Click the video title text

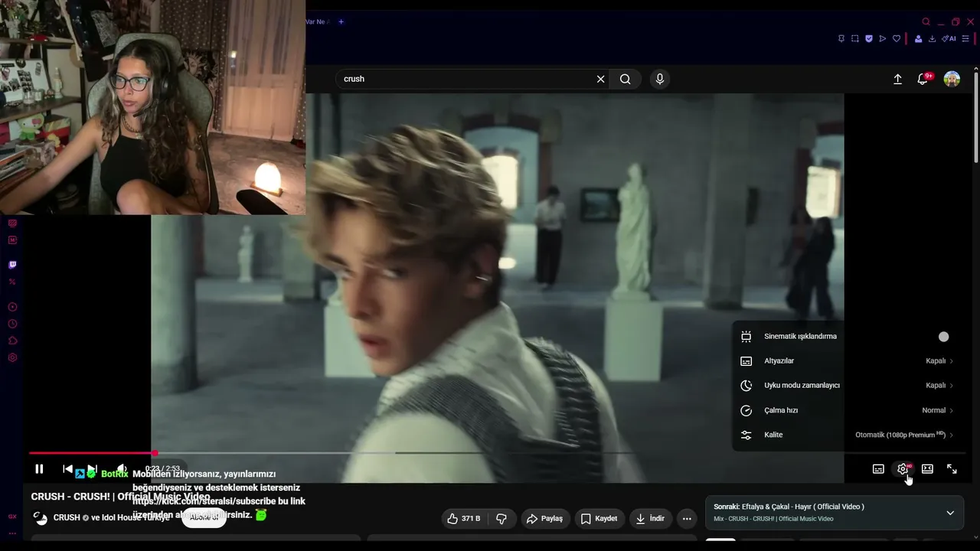pos(120,497)
